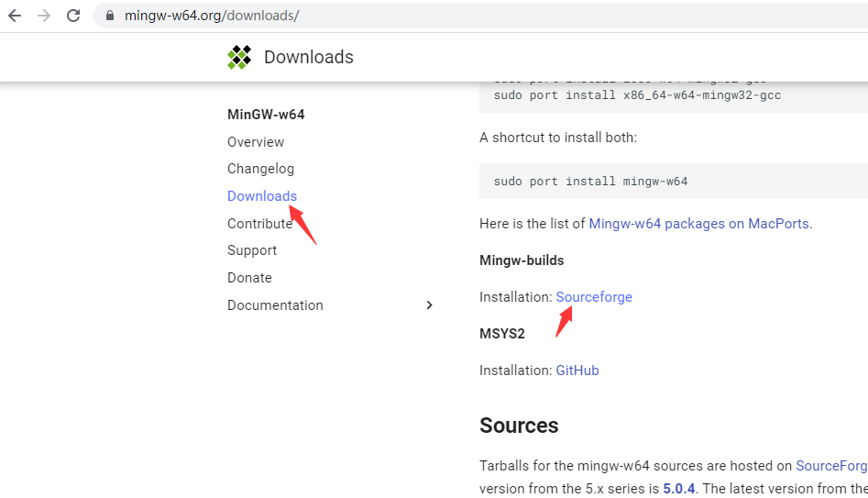Expand the Documentation submenu chevron
This screenshot has height=498, width=868.
tap(429, 305)
